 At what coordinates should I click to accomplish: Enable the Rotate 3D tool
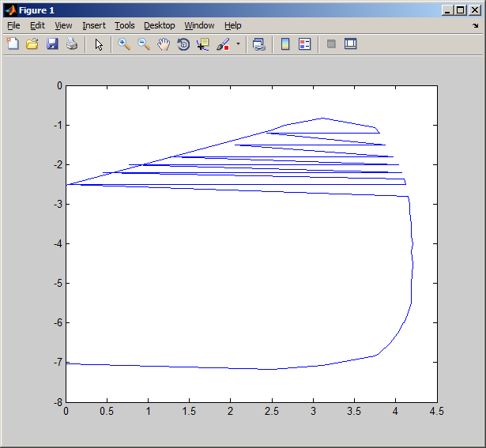(x=183, y=44)
